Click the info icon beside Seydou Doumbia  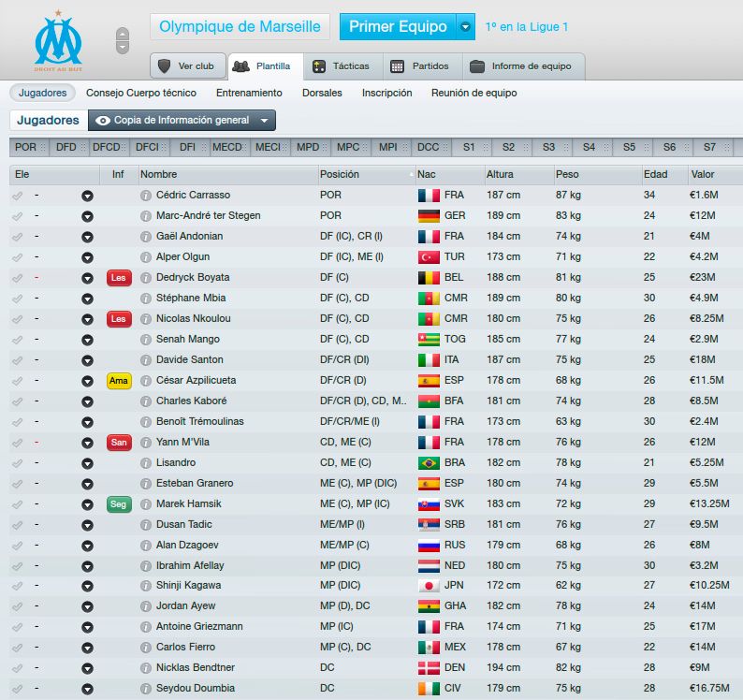click(x=146, y=689)
